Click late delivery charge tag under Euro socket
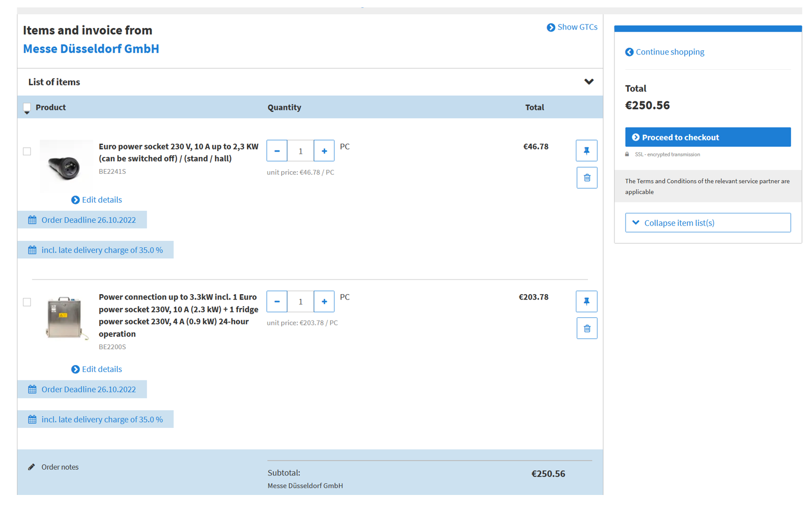This screenshot has height=505, width=812. [95, 250]
